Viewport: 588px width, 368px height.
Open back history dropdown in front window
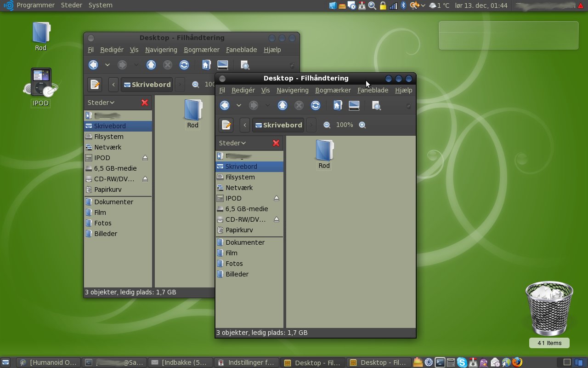pos(238,105)
